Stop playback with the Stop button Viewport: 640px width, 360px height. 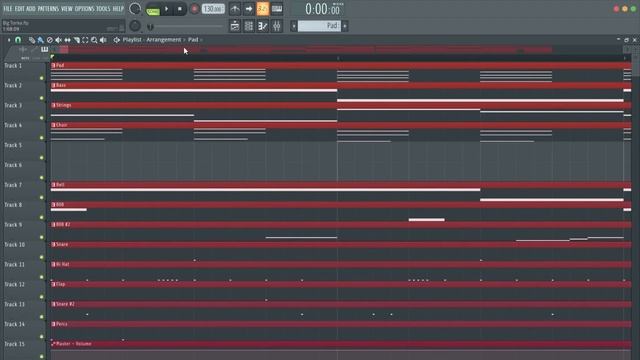(180, 9)
